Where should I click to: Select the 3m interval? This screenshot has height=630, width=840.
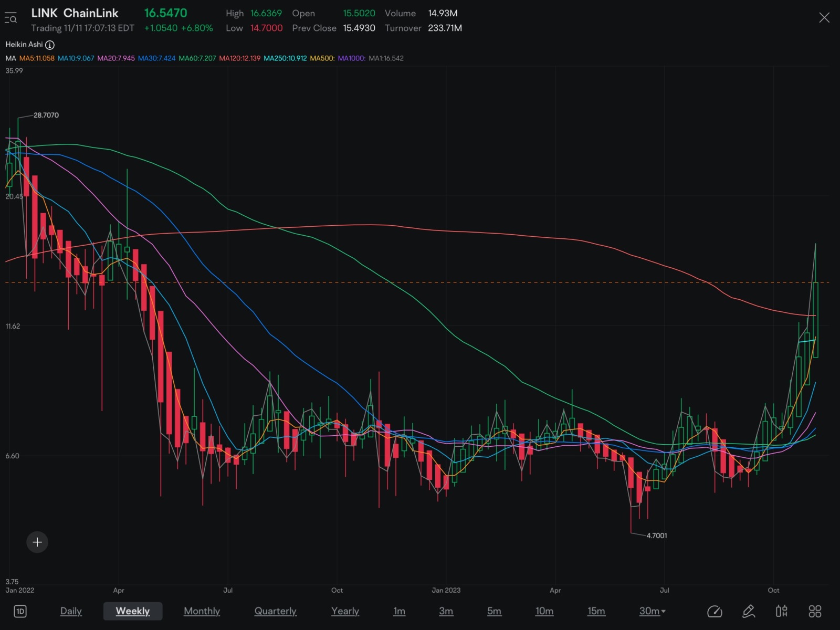[446, 611]
